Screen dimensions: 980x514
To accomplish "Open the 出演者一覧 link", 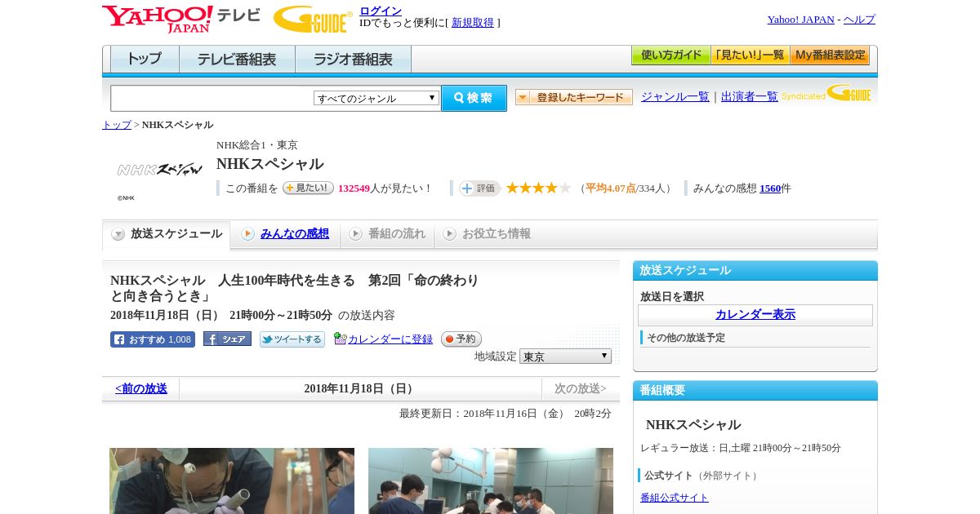I will (750, 97).
